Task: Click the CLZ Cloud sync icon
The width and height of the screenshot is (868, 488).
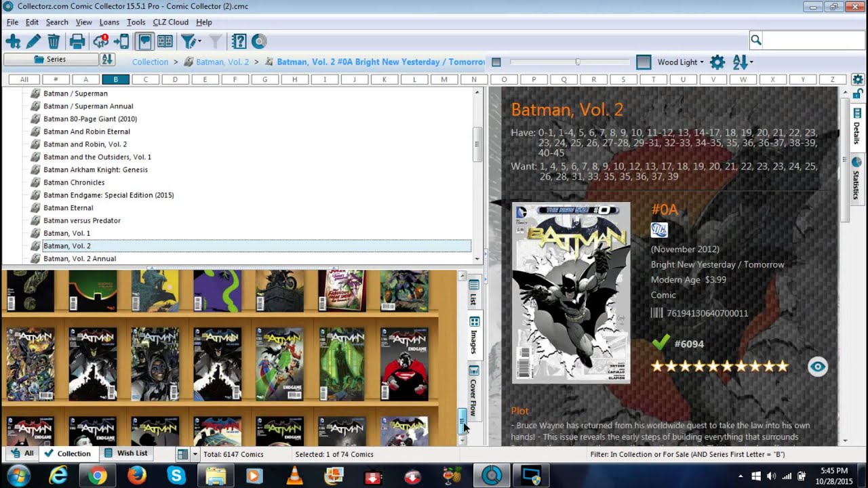Action: tap(101, 41)
